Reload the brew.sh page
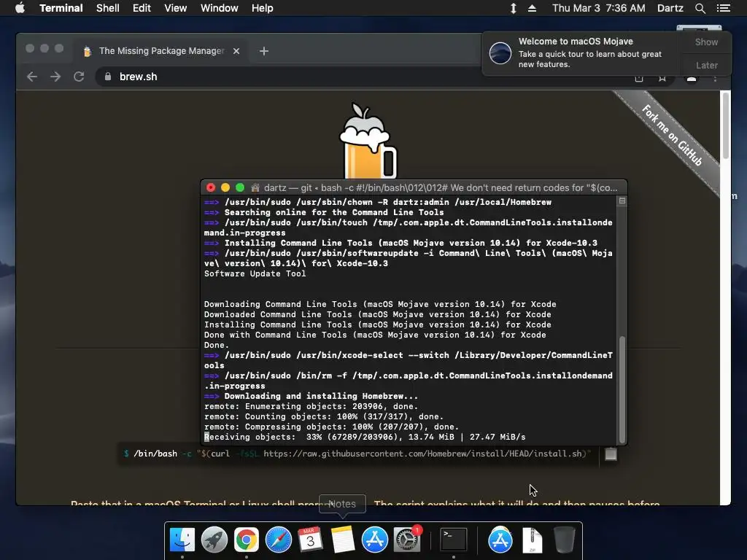 click(79, 77)
